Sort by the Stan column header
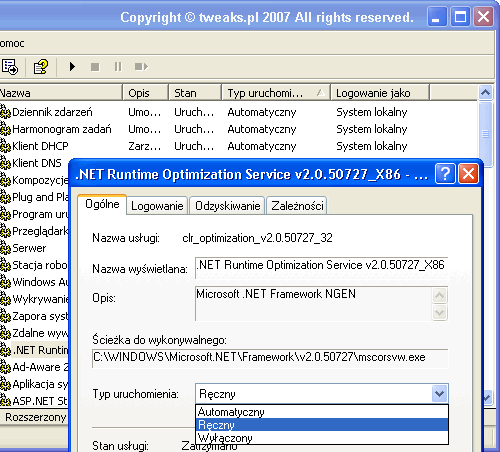The width and height of the screenshot is (500, 452). [195, 93]
